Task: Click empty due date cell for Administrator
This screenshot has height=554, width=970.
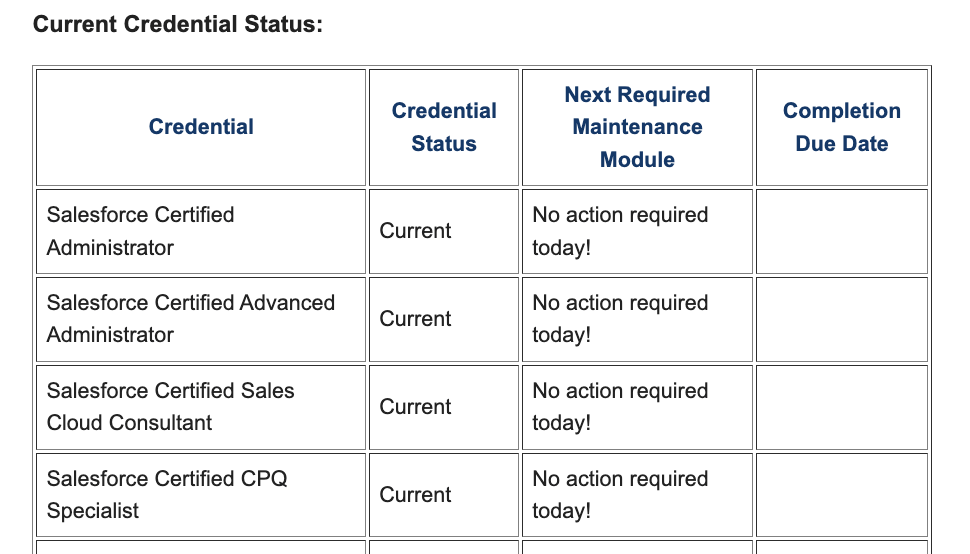Action: 841,231
